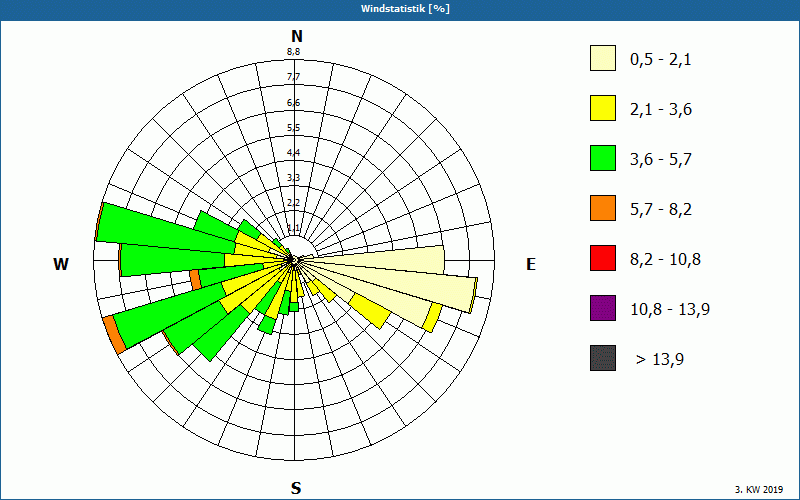
Task: Click the legend label '8,2 - 10,8'
Action: (x=665, y=260)
